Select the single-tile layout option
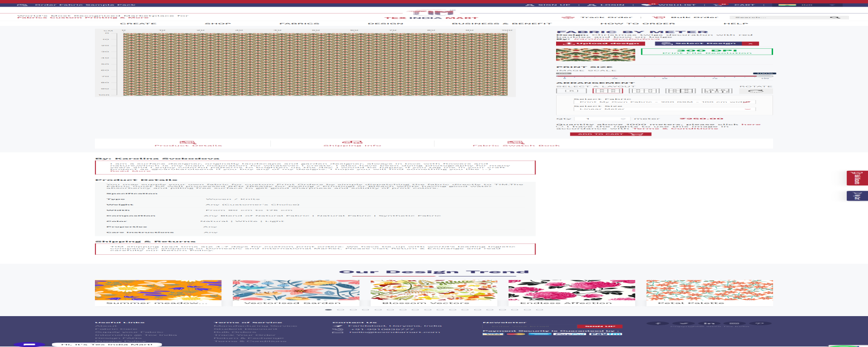The height and width of the screenshot is (347, 868). click(x=571, y=91)
